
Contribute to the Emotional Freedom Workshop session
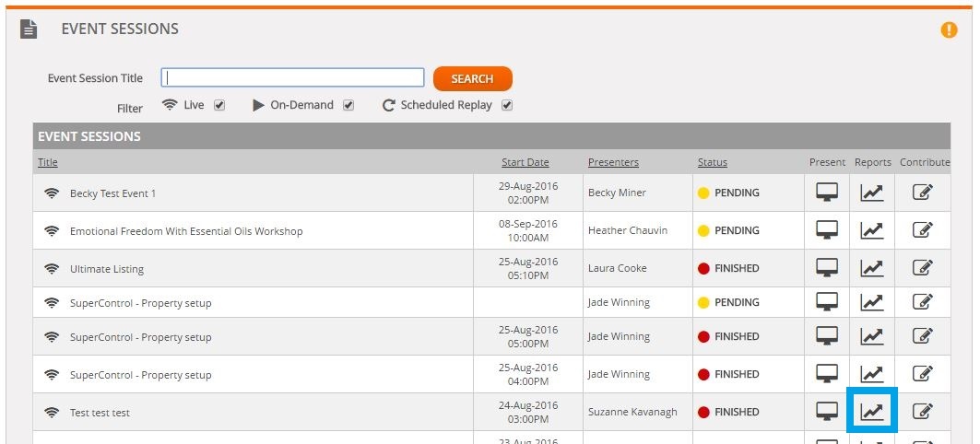coord(923,229)
